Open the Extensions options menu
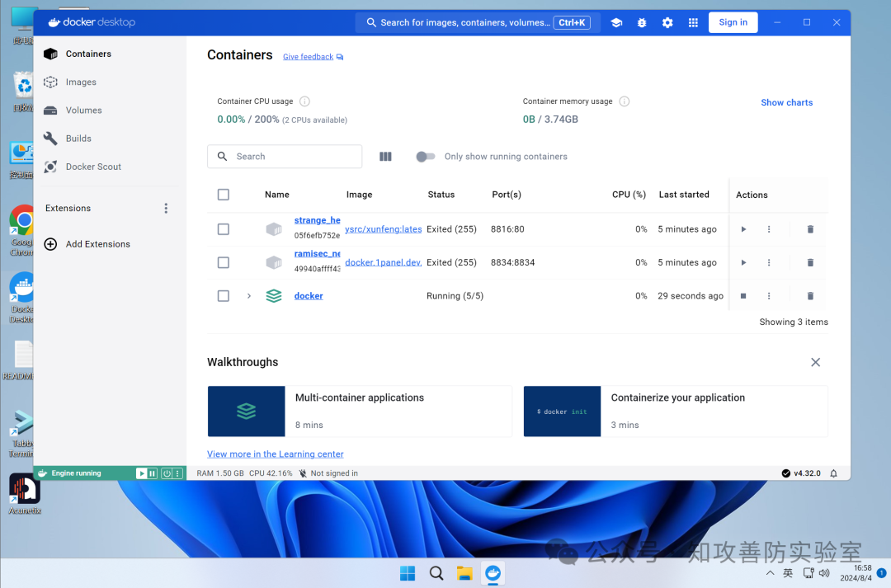 click(166, 209)
